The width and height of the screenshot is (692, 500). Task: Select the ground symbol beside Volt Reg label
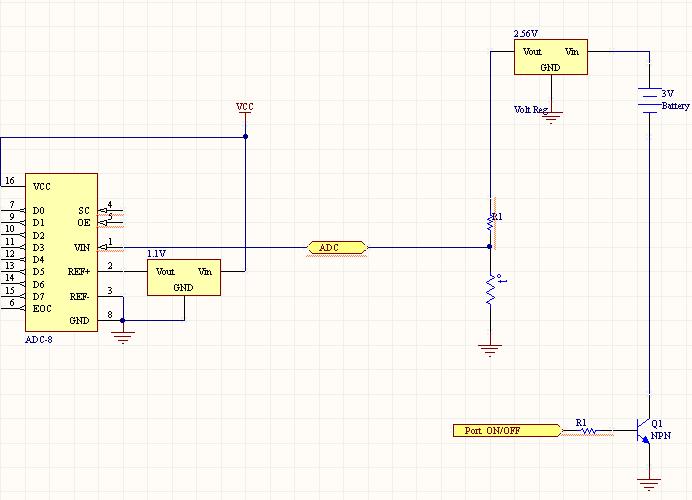(551, 117)
